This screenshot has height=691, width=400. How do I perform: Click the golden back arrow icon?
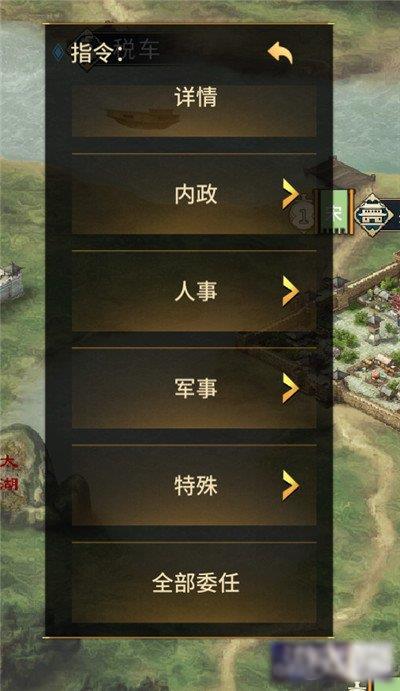click(x=280, y=53)
